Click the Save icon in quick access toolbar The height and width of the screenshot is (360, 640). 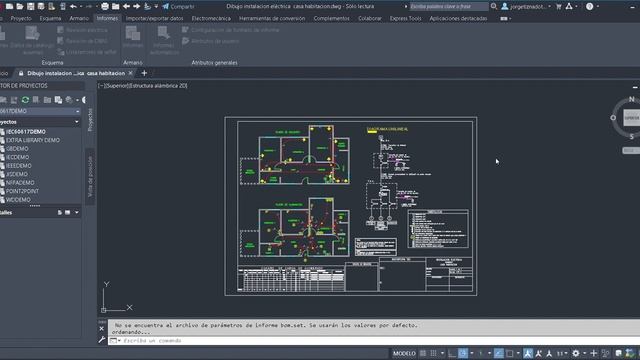(x=31, y=7)
